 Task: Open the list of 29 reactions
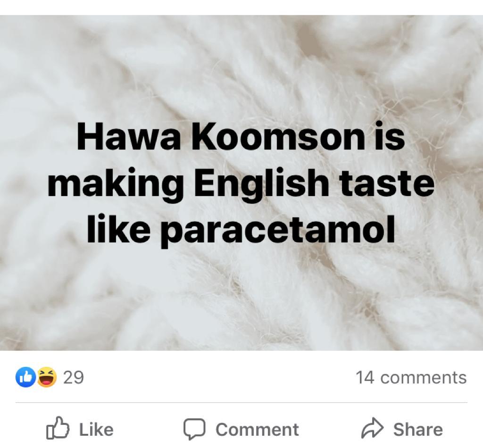click(73, 377)
